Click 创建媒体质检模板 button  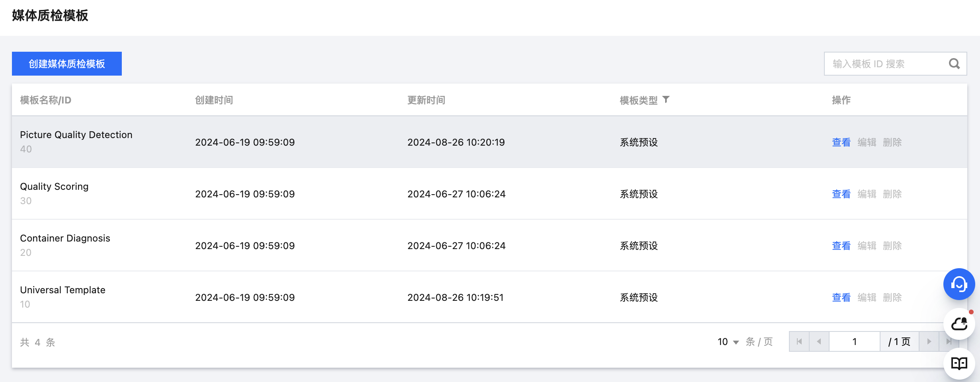coord(67,64)
